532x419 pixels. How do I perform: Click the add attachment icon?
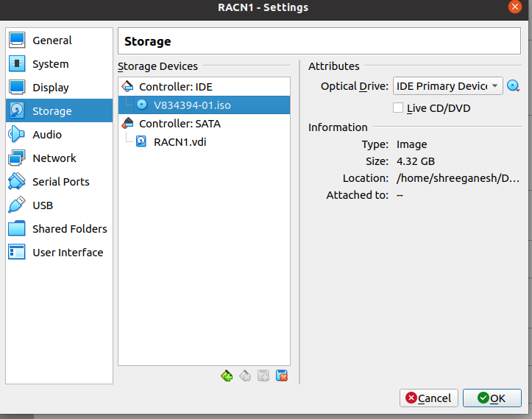tap(263, 376)
